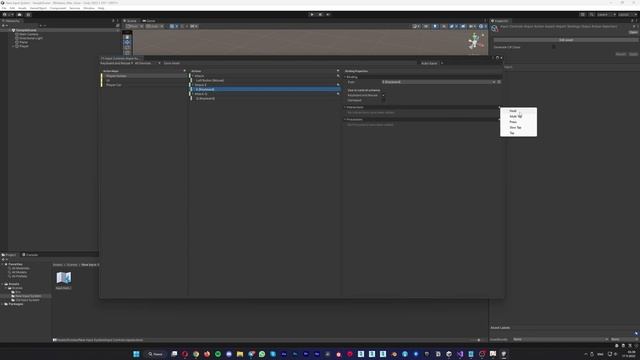This screenshot has height=360, width=640.
Task: Open Visual Studio from the taskbar
Action: tap(460, 354)
